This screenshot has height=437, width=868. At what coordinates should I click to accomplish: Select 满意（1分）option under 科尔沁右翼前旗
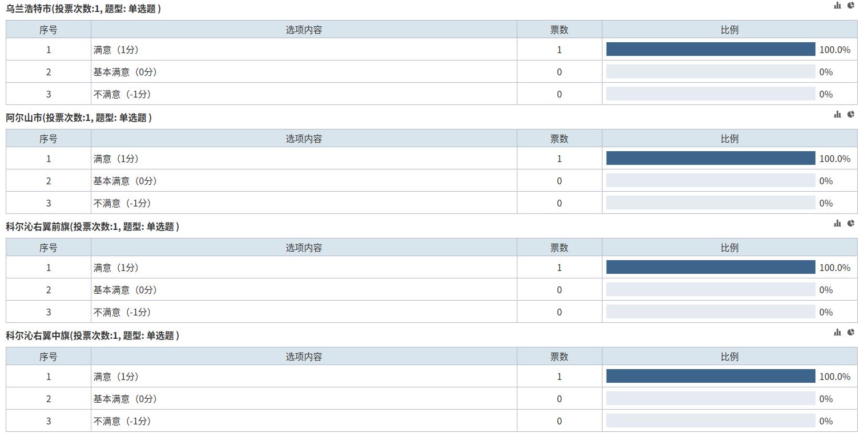tap(116, 268)
